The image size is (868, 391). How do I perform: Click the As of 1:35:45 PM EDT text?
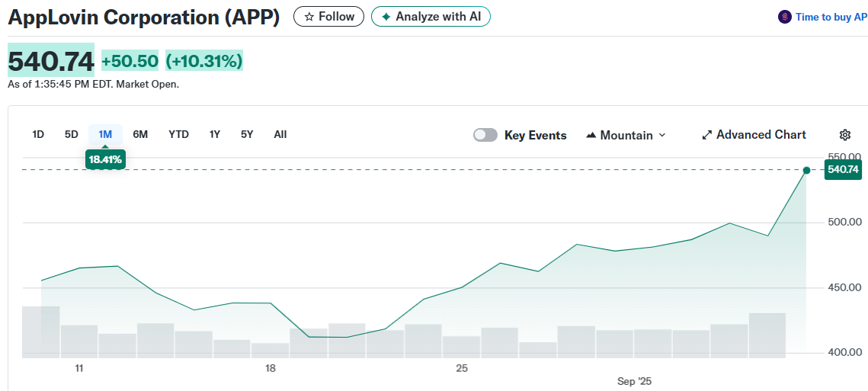94,85
